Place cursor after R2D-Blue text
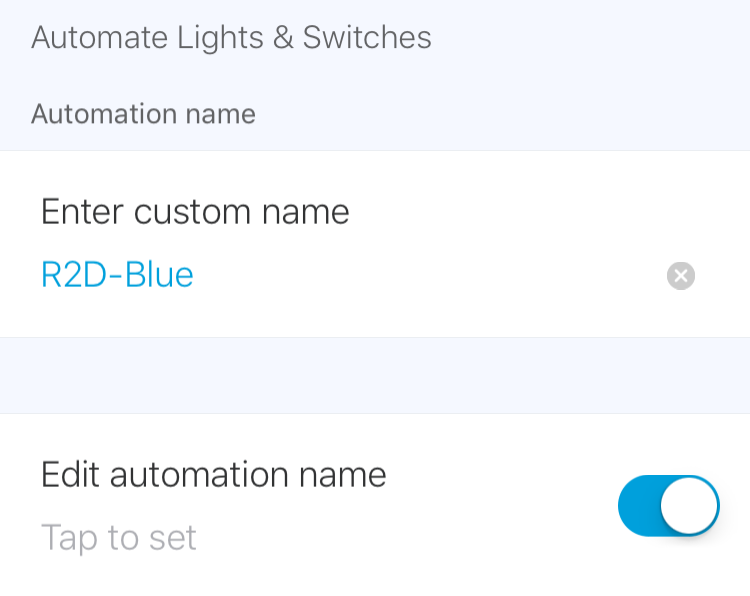The image size is (750, 596). [x=194, y=276]
